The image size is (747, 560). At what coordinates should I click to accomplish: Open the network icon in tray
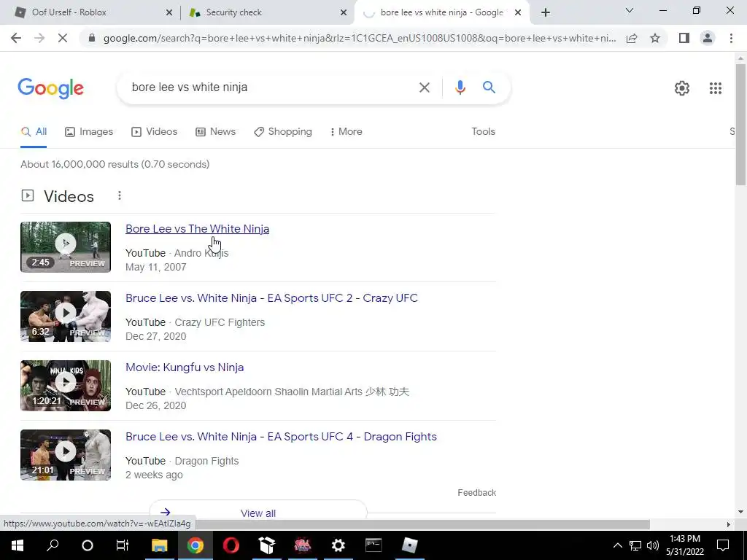tap(635, 545)
